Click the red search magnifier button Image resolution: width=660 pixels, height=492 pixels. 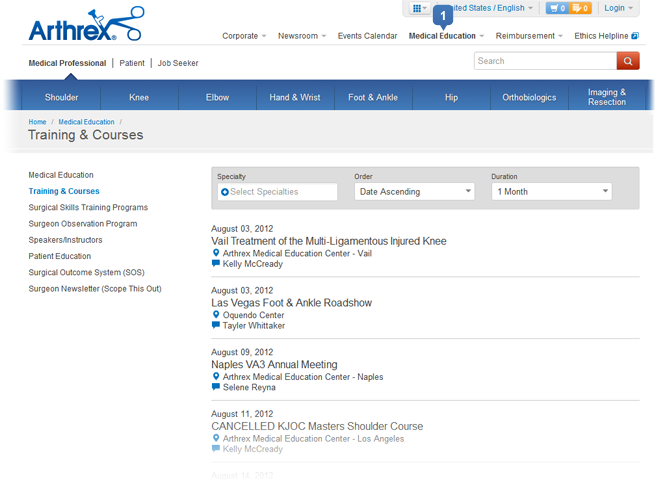pyautogui.click(x=628, y=61)
